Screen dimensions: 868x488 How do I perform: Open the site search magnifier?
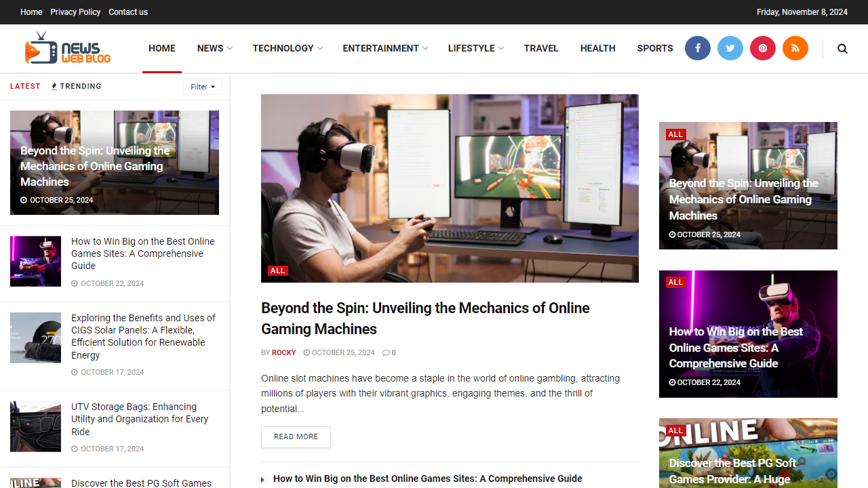[842, 48]
